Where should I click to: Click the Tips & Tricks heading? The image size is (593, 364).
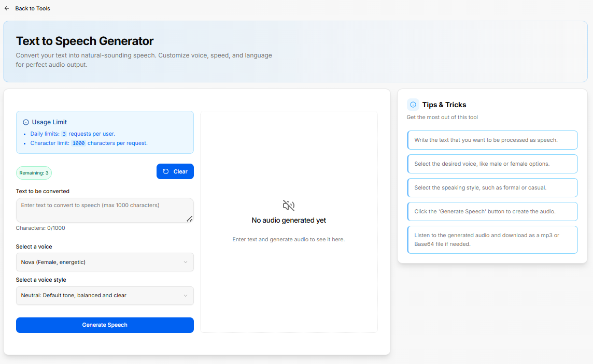tap(444, 105)
